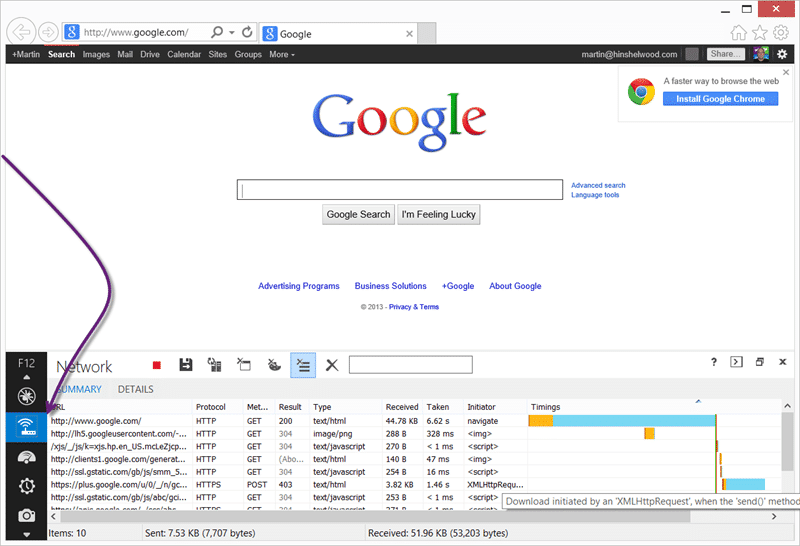Select the Network tool in F12 sidebar
800x546 pixels.
[x=27, y=427]
